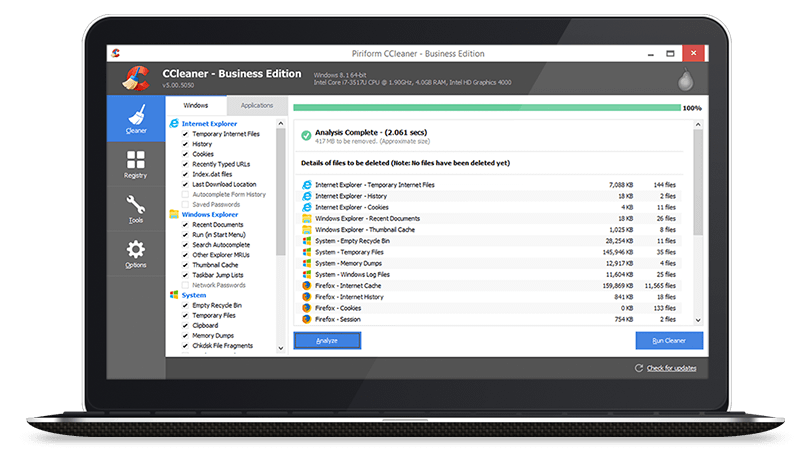Click IE icon beside Internet Explorer - Cookies result
The image size is (800, 450).
(307, 207)
